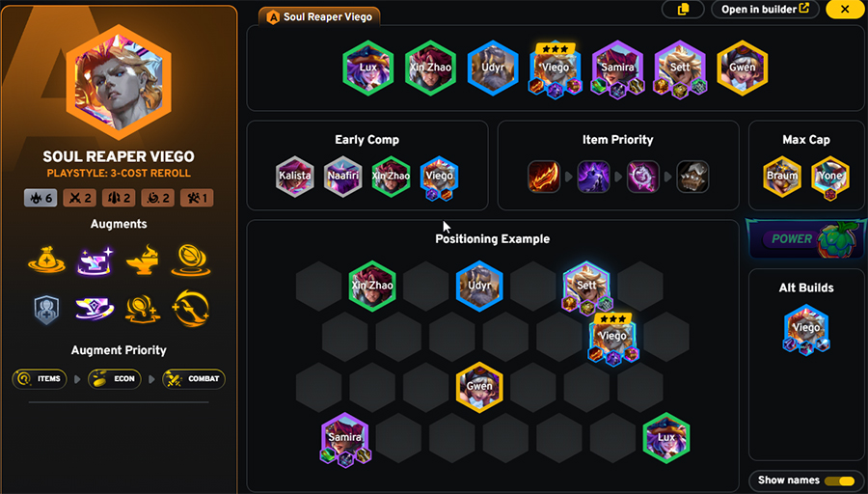Open the Viego alt build

(806, 329)
